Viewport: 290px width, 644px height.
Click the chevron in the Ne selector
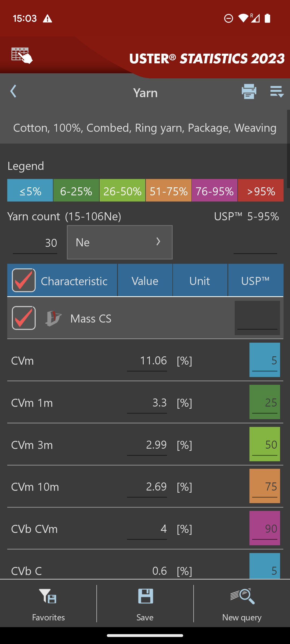[x=158, y=241]
